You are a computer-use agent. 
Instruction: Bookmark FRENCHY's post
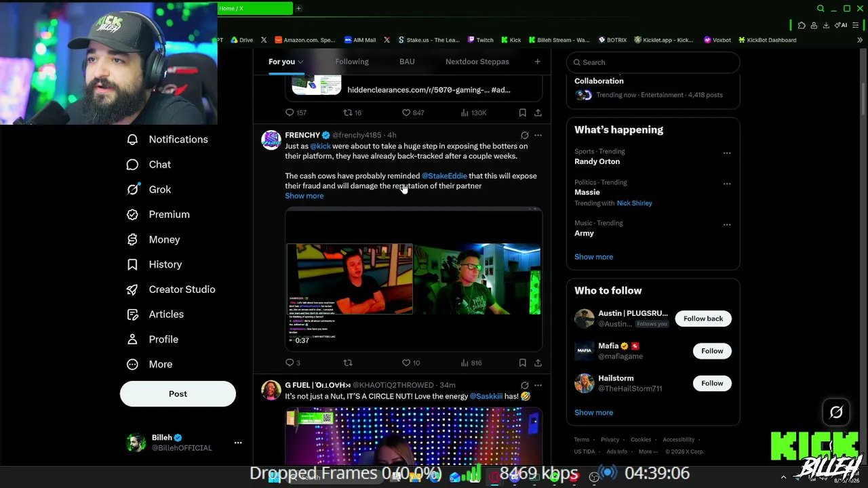pyautogui.click(x=522, y=363)
